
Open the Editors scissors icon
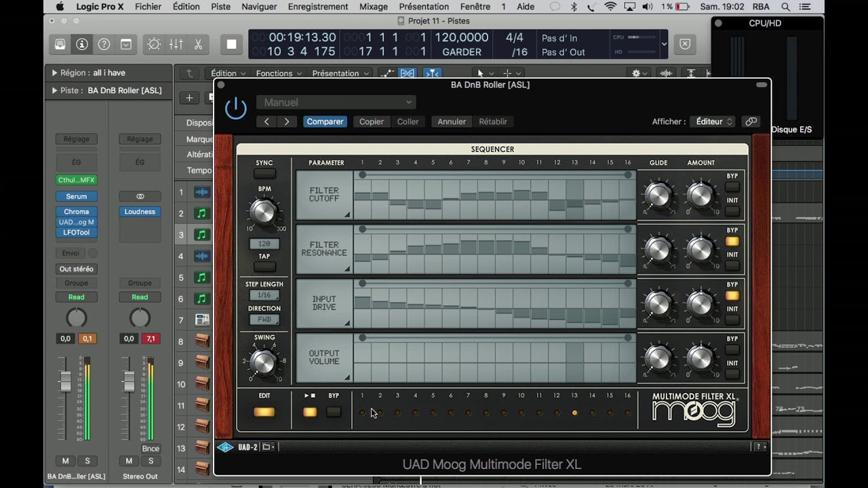coord(198,44)
